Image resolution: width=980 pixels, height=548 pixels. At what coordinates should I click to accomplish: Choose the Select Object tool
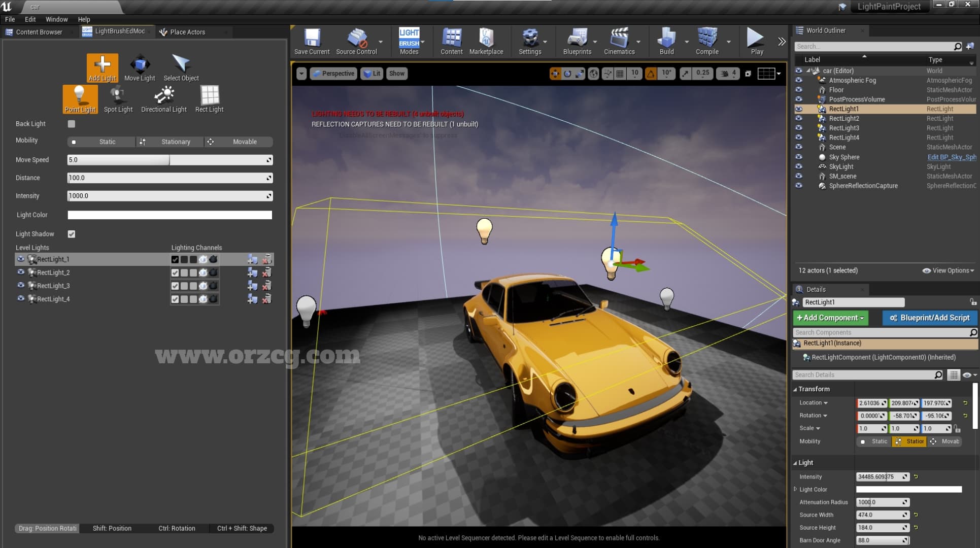[181, 67]
